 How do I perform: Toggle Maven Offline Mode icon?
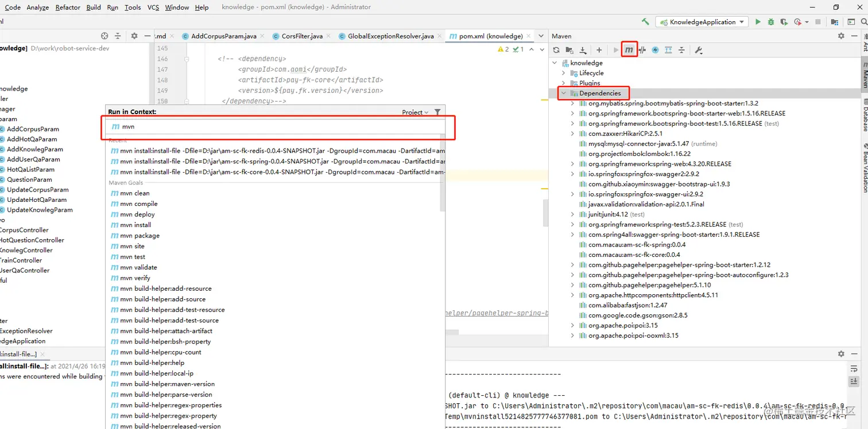[642, 50]
